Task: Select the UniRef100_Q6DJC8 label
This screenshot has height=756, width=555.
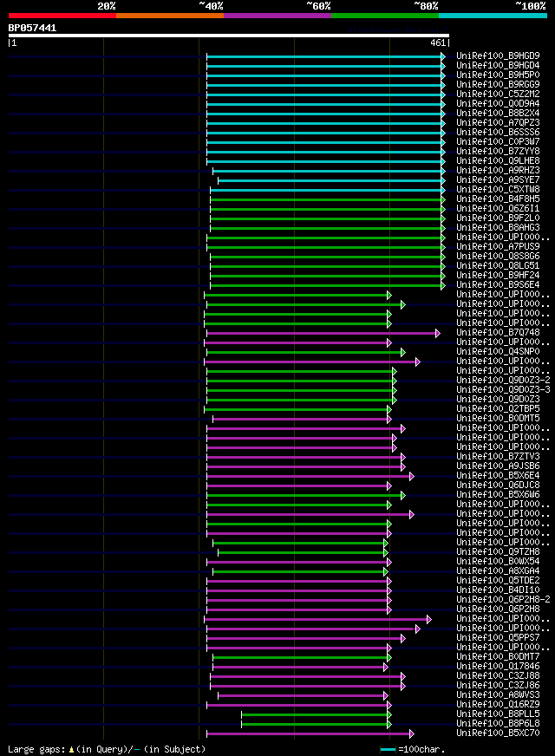Action: coord(498,486)
